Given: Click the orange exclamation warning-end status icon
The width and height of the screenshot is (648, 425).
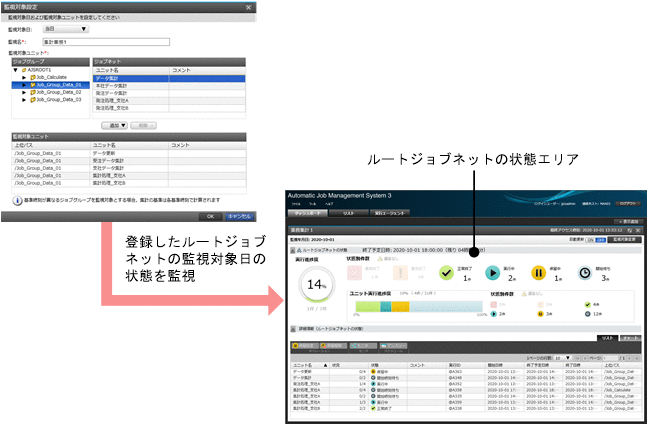Looking at the screenshot, I should click(400, 273).
